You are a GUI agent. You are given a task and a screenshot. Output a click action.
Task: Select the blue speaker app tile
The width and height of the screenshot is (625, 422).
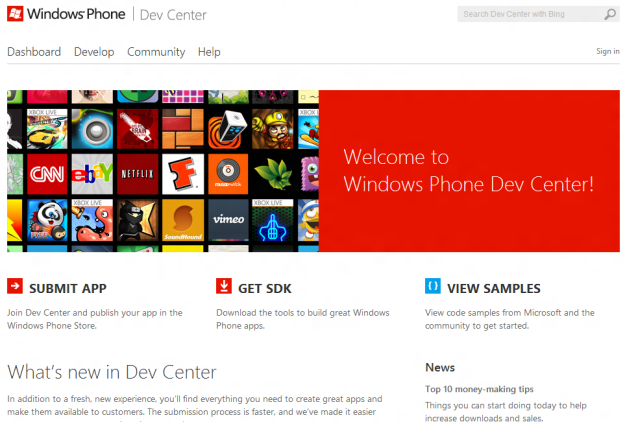click(x=92, y=129)
